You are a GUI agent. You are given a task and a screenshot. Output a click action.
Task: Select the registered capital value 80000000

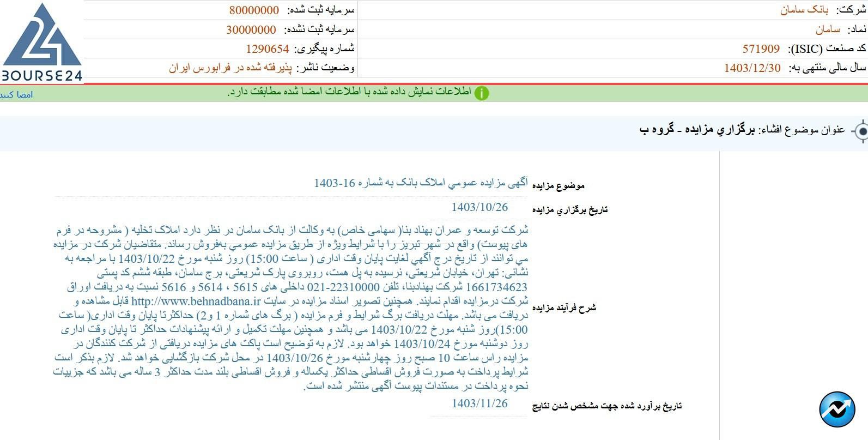254,10
